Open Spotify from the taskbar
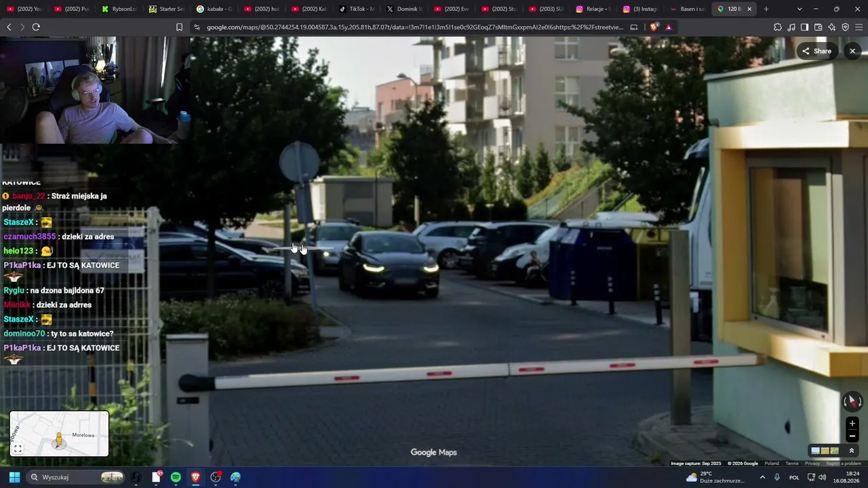This screenshot has height=488, width=868. click(x=176, y=477)
